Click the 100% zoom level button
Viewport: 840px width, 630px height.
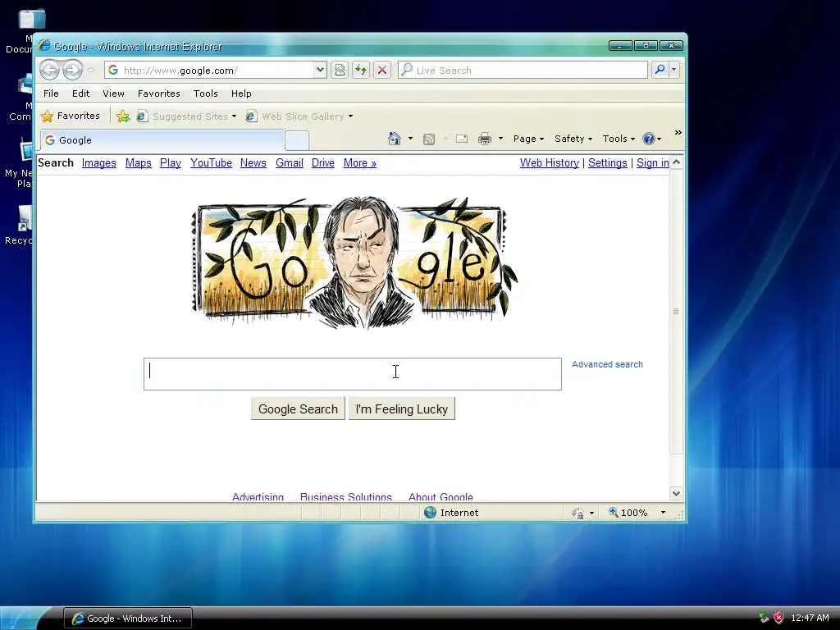pos(628,513)
